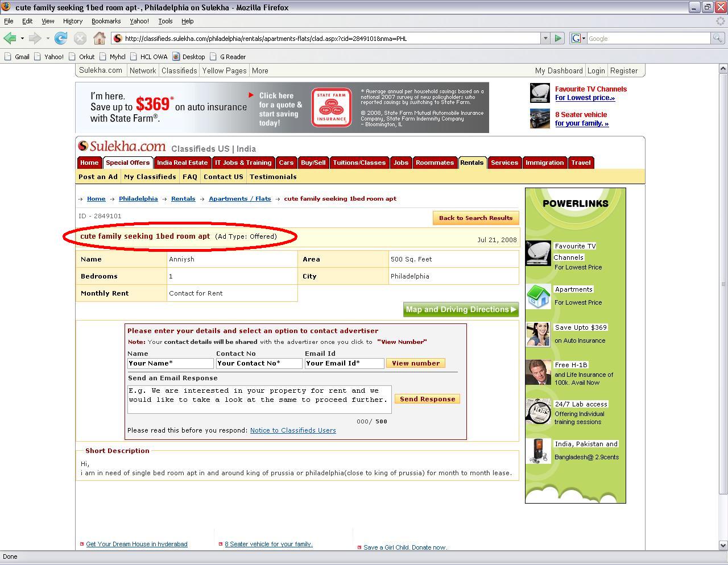This screenshot has width=728, height=565.
Task: Expand the URL bar history dropdown
Action: pos(545,38)
